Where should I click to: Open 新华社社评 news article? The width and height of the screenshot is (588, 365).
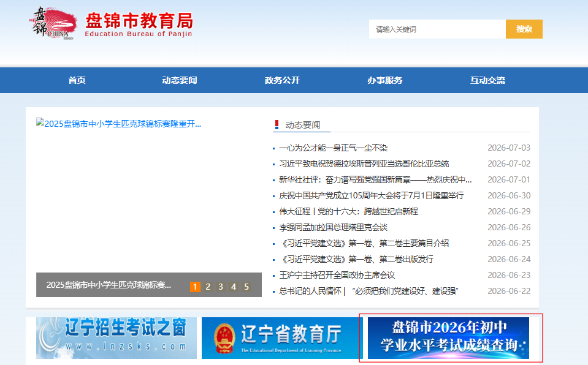pos(375,180)
